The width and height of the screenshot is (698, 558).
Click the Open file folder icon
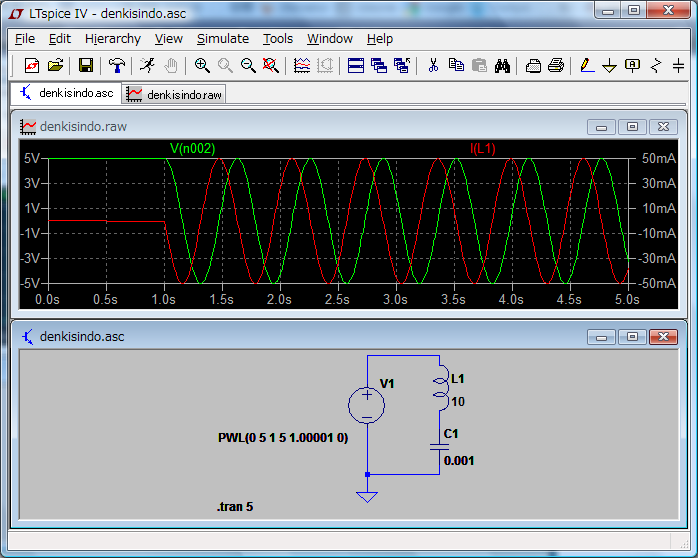[x=55, y=66]
